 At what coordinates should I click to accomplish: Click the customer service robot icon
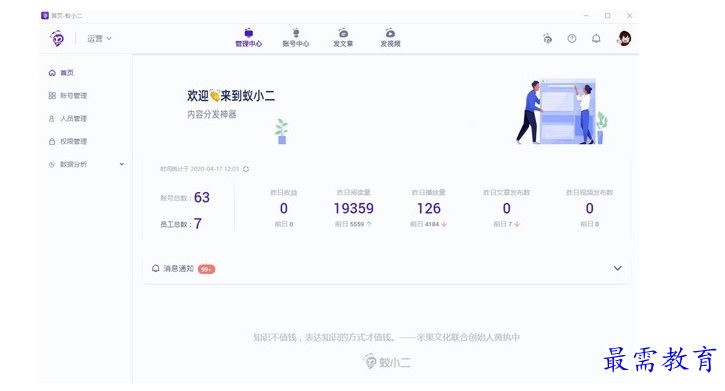pyautogui.click(x=547, y=38)
